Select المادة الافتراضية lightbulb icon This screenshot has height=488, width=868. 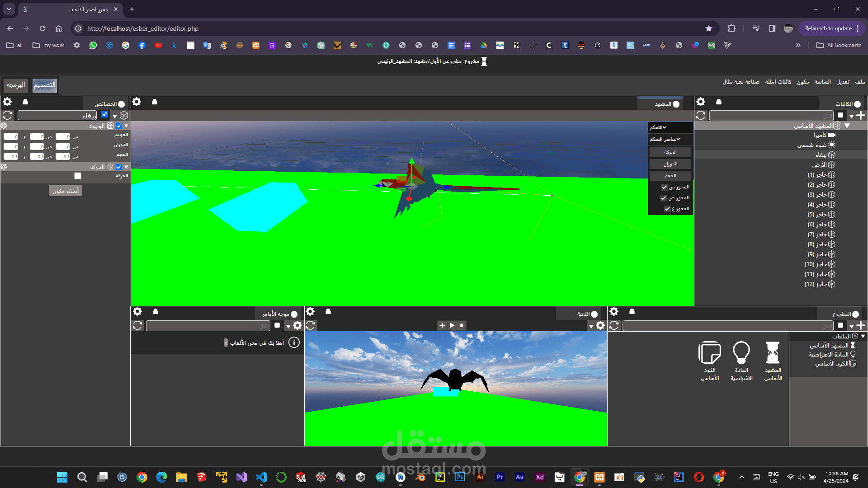741,353
